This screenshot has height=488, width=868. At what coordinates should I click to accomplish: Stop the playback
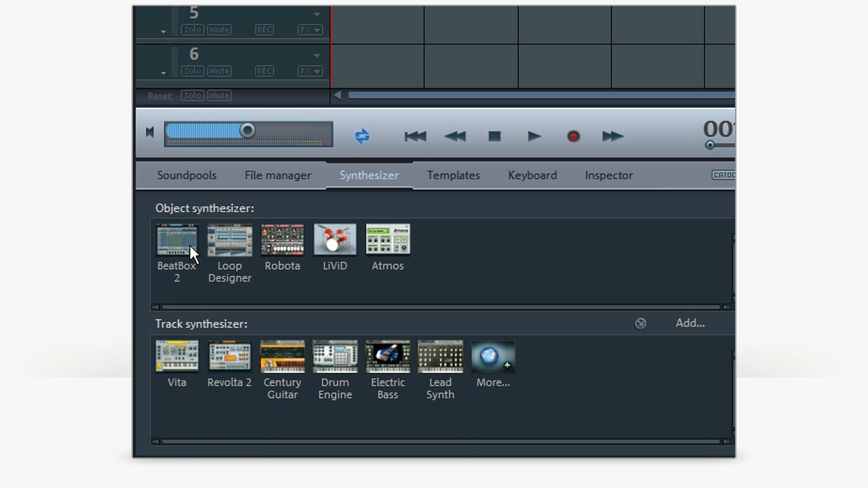tap(494, 136)
